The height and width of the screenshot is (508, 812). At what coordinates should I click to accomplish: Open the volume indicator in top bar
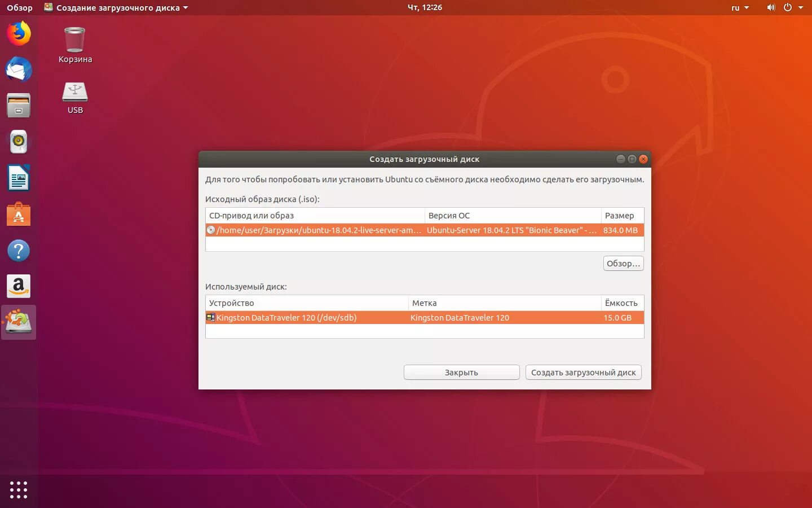(x=771, y=7)
